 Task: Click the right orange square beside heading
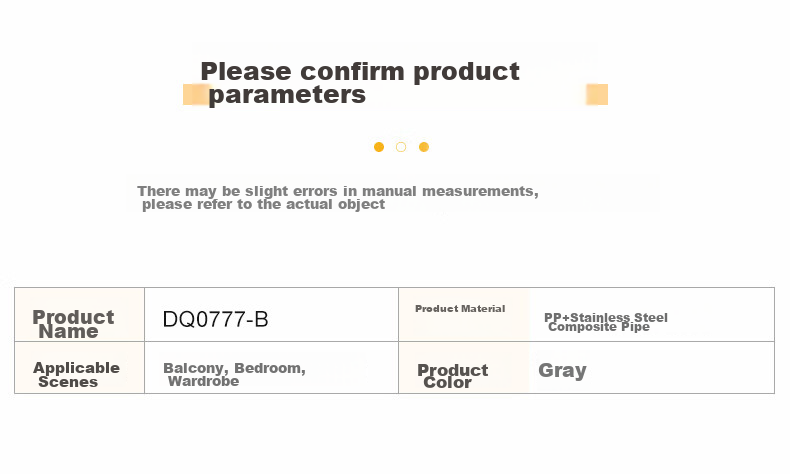[x=597, y=94]
